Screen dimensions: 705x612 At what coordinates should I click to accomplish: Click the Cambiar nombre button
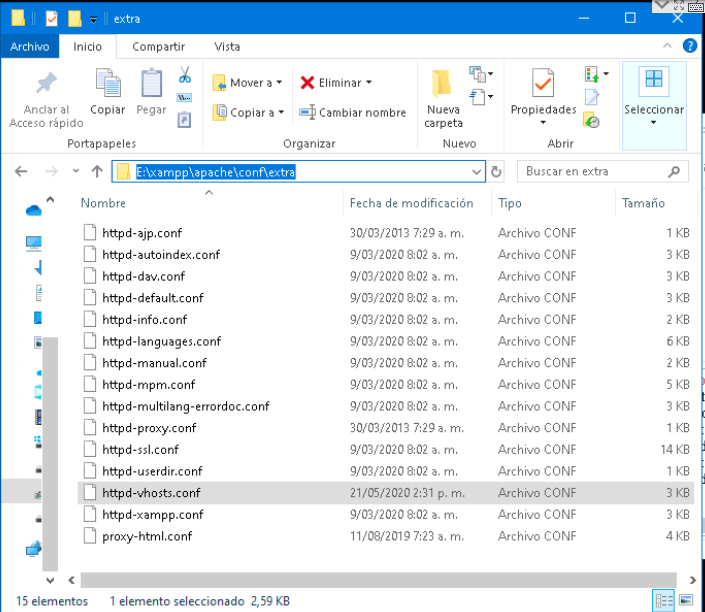click(352, 112)
